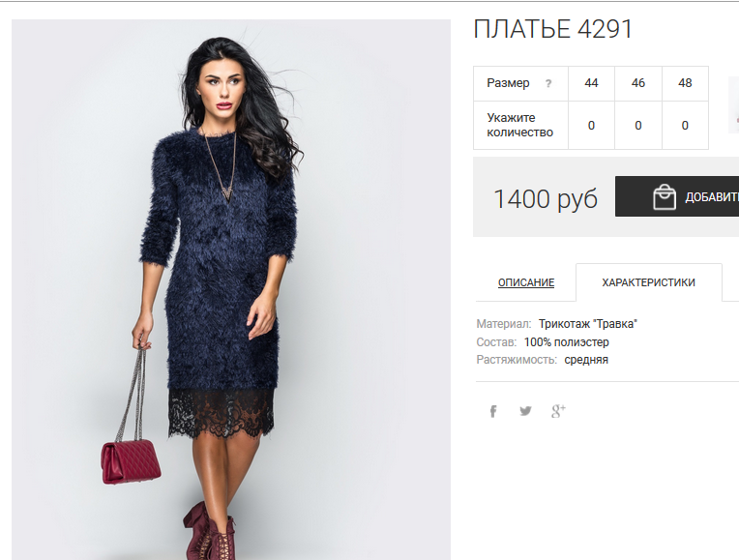Click quantity field for size 46
739x560 pixels.
point(638,126)
